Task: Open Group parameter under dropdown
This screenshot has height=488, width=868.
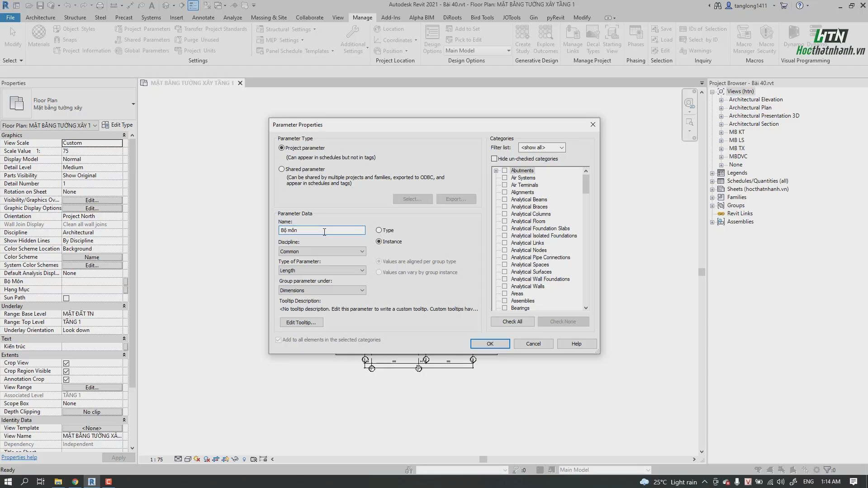Action: pos(322,290)
